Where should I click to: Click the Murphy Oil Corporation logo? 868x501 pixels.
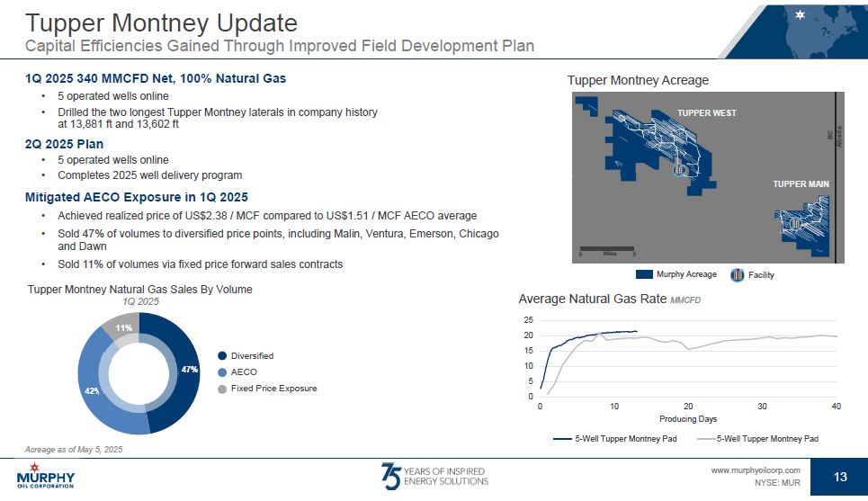point(45,476)
